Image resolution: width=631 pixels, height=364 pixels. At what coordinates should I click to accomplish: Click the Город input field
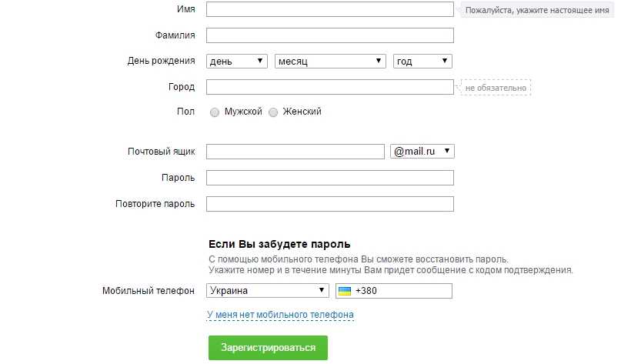pyautogui.click(x=330, y=87)
